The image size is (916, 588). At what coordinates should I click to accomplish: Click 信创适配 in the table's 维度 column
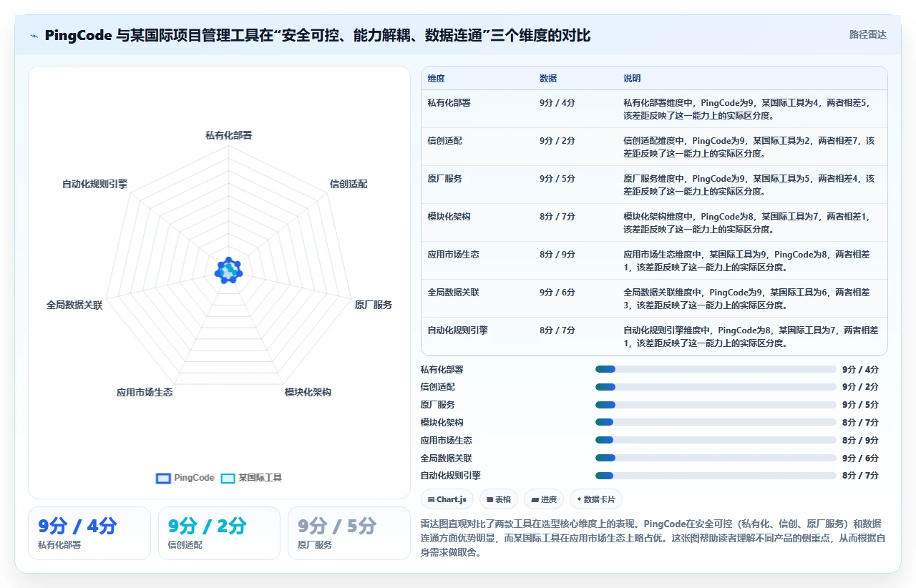(x=444, y=141)
